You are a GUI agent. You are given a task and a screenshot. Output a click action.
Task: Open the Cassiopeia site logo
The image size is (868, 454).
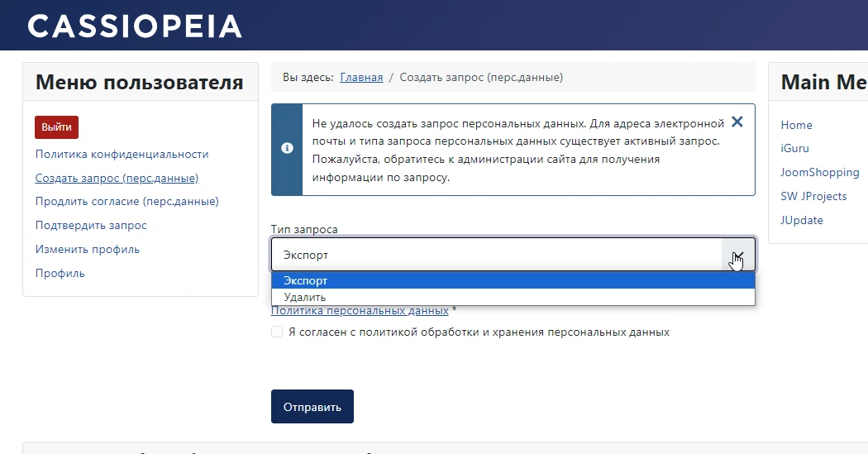(x=135, y=26)
